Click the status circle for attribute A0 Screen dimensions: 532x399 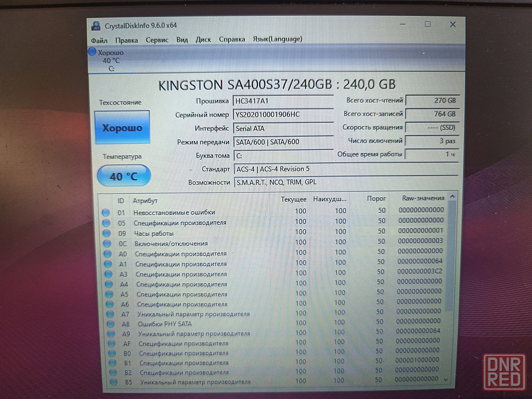(107, 254)
